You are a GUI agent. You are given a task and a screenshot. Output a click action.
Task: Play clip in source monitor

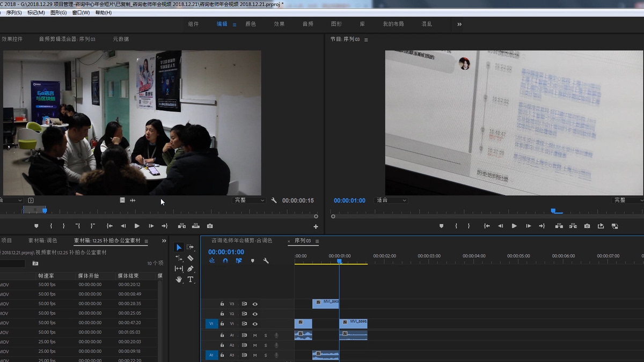(x=137, y=226)
